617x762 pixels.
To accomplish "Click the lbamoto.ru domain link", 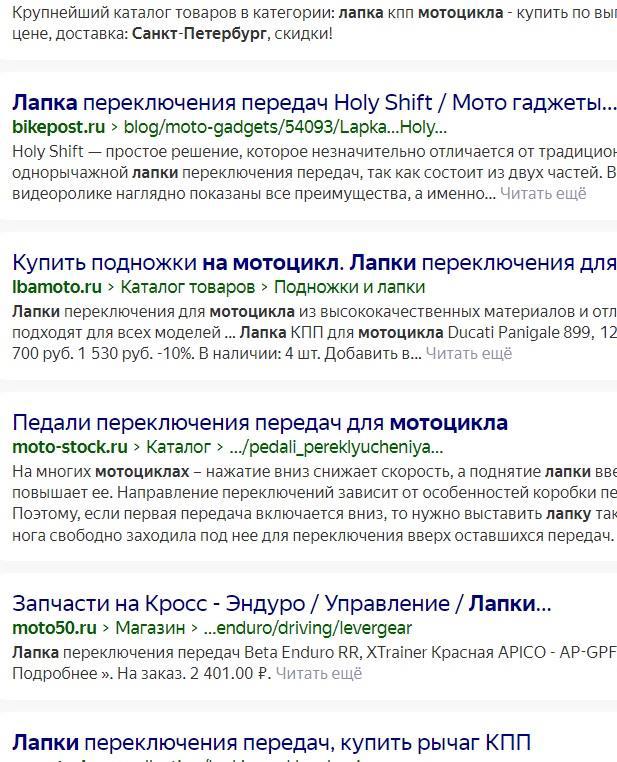I will (57, 287).
